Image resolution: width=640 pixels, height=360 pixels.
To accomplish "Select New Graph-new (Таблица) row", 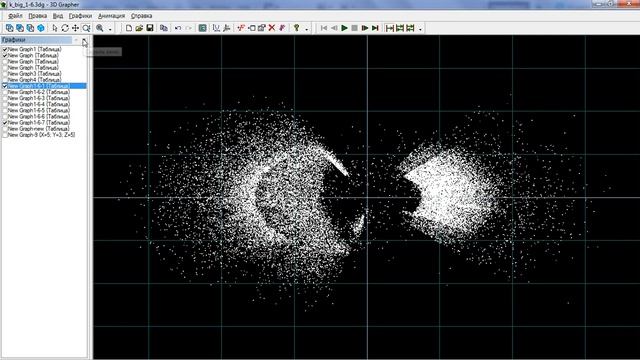I will 39,129.
